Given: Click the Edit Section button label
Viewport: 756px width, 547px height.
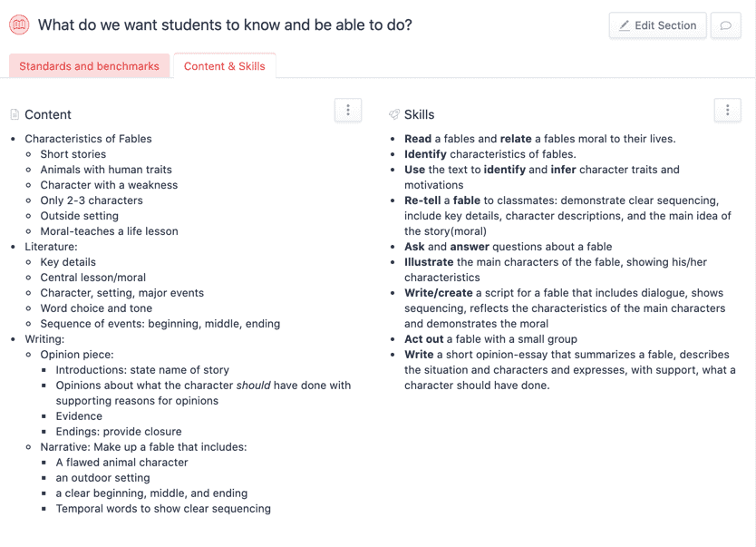Looking at the screenshot, I should tap(665, 25).
